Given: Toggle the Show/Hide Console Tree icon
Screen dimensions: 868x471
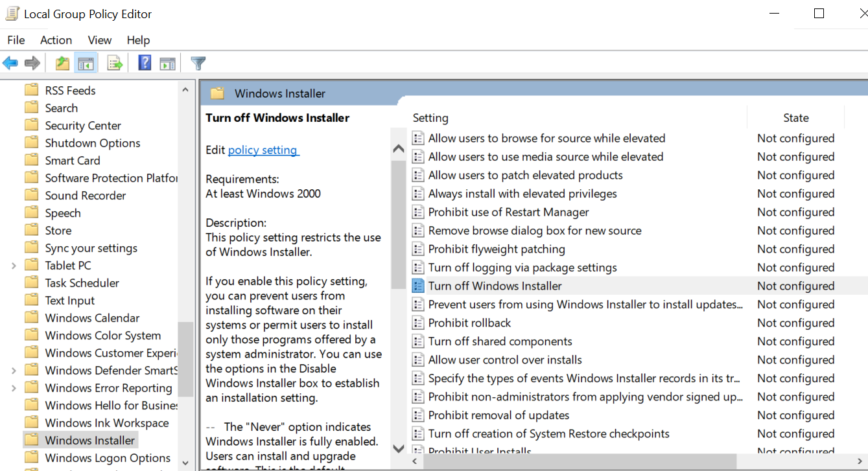Looking at the screenshot, I should click(86, 63).
